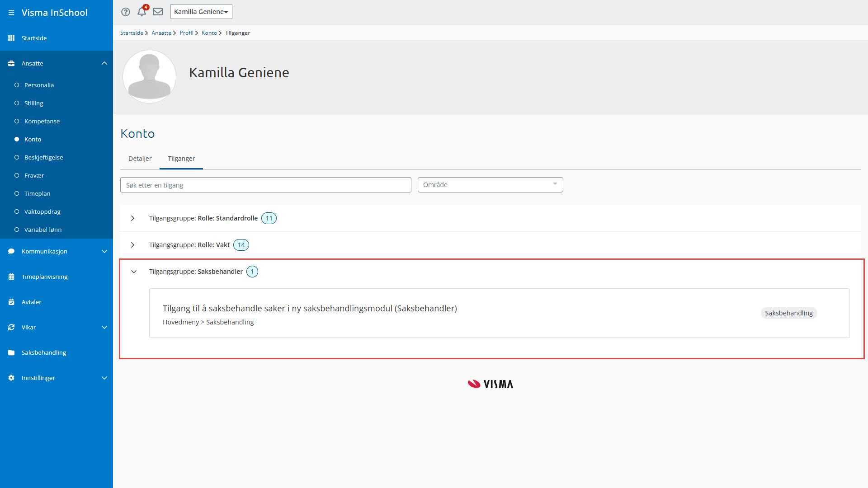Click the Avtaler calendar-check icon
The height and width of the screenshot is (488, 868).
tap(11, 302)
